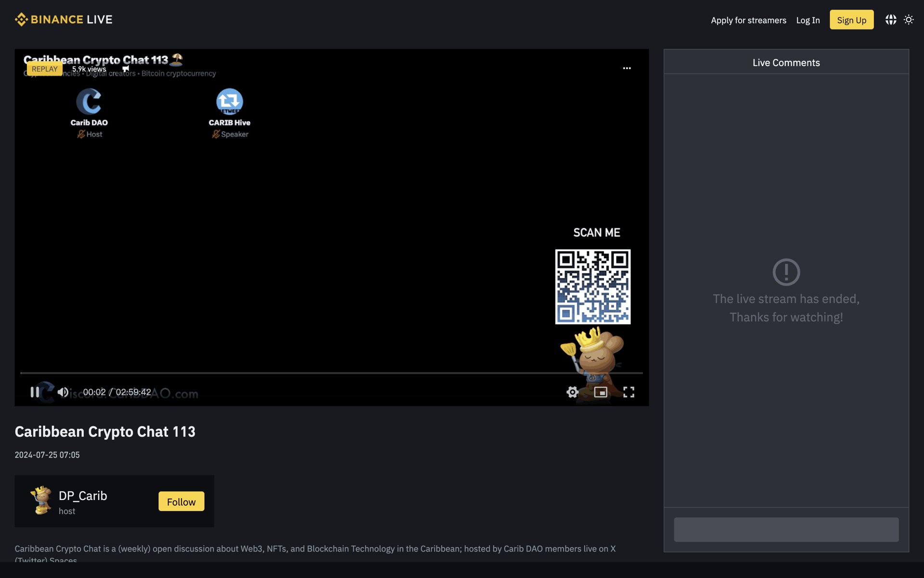This screenshot has width=924, height=578.
Task: Open the three-dot more options menu
Action: [x=627, y=68]
